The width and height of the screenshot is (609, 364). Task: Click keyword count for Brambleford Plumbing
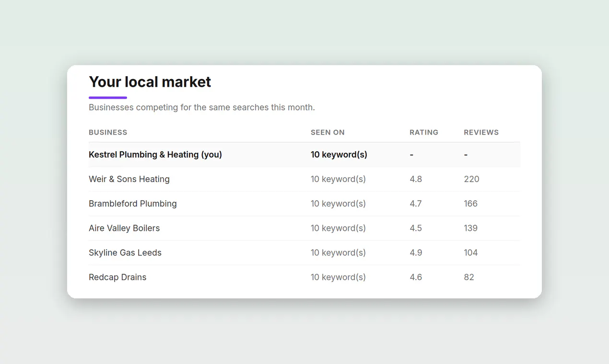pyautogui.click(x=338, y=204)
